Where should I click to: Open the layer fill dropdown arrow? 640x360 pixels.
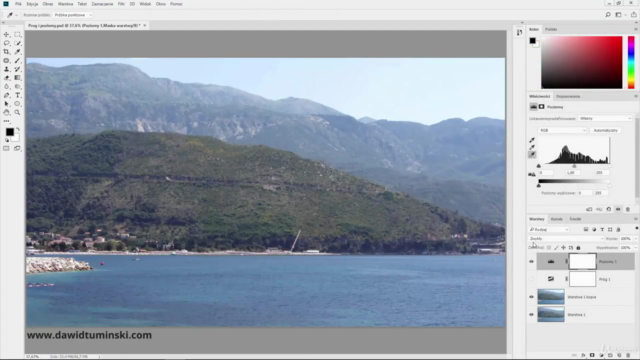pos(636,248)
